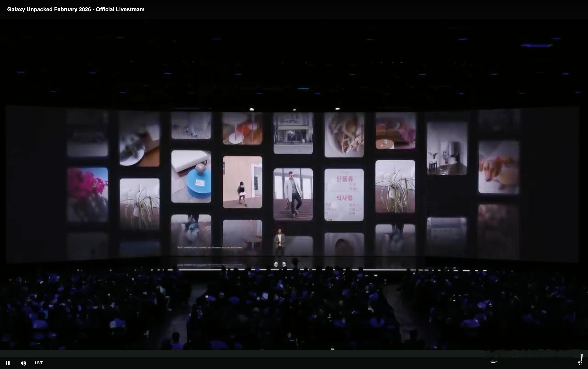
Task: Click the woman walking by pink wall photo
Action: pos(242,182)
